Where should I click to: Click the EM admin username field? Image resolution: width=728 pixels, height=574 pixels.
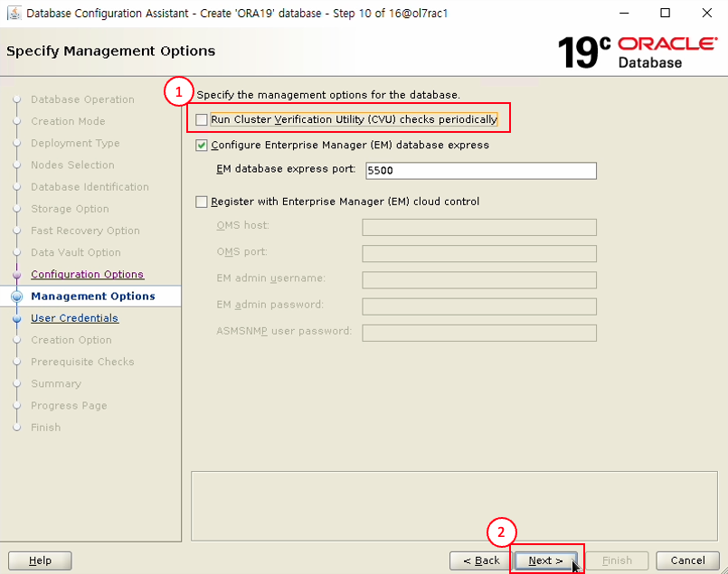479,280
